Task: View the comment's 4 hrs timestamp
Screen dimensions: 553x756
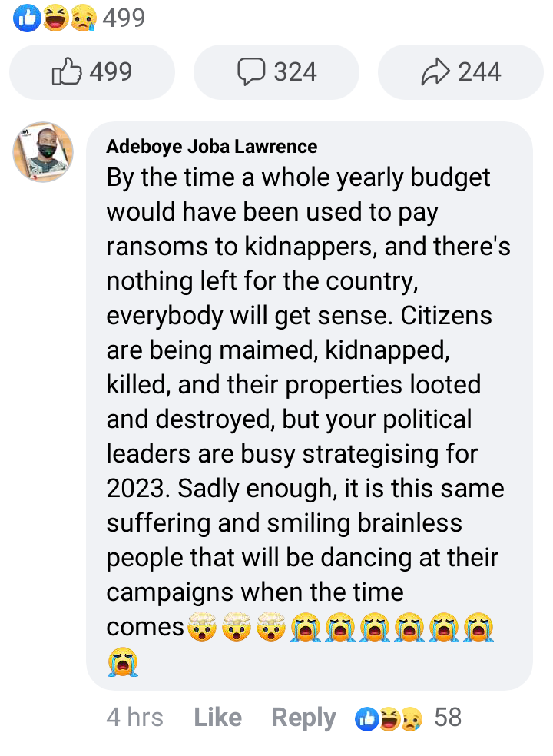Action: 134,717
